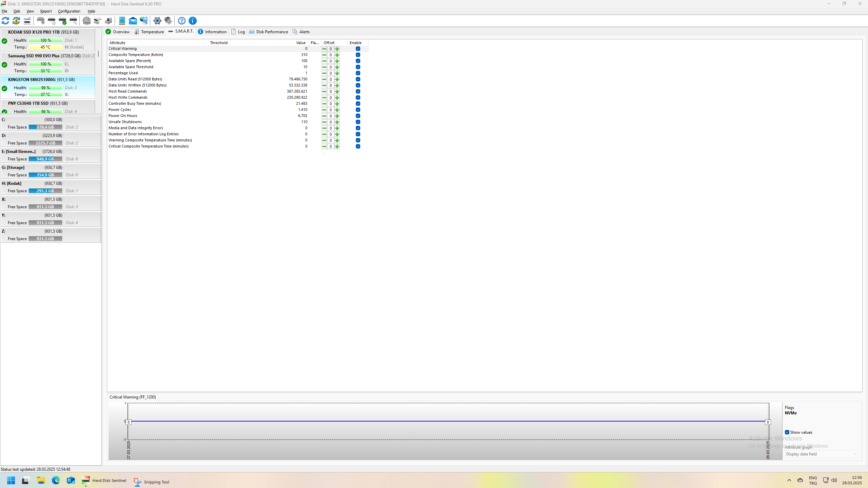Toggle Enable checkbox for Data Units Written
The height and width of the screenshot is (488, 868).
point(358,85)
